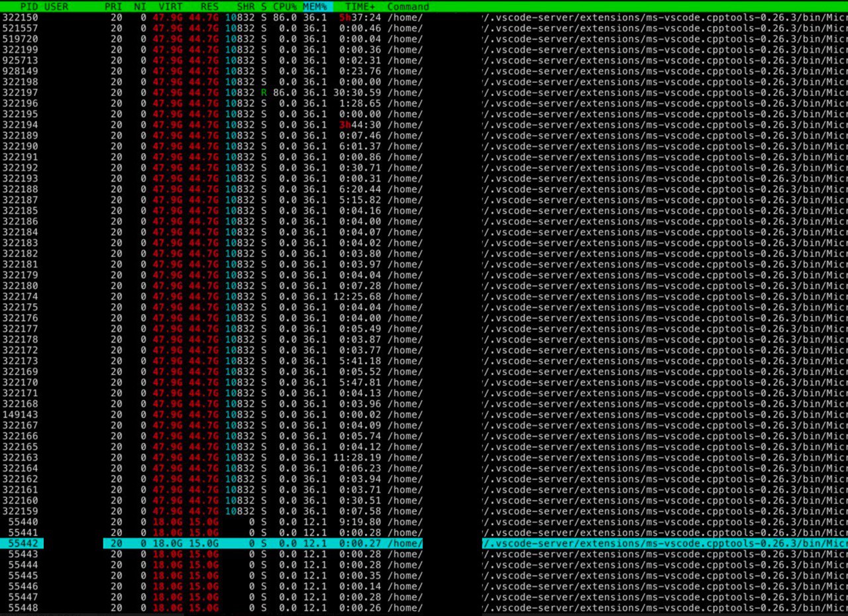Screen dimensions: 848x616
Task: Sort by the CPU% column header
Action: 285,7
